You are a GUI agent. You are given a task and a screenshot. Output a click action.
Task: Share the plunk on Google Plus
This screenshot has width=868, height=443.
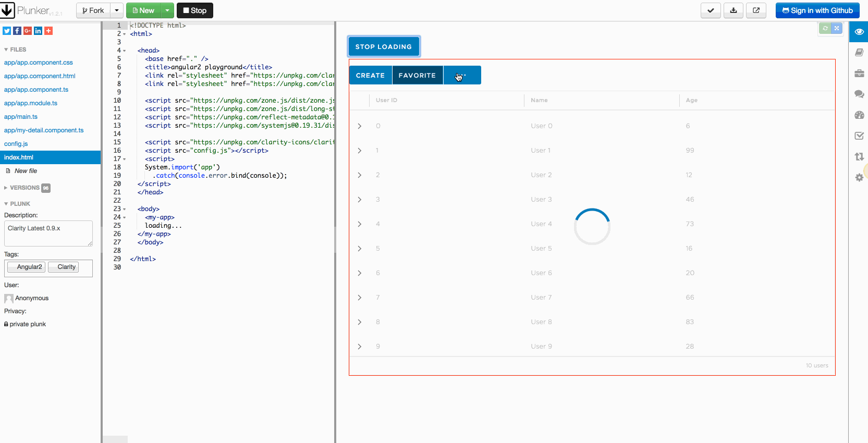[x=28, y=31]
